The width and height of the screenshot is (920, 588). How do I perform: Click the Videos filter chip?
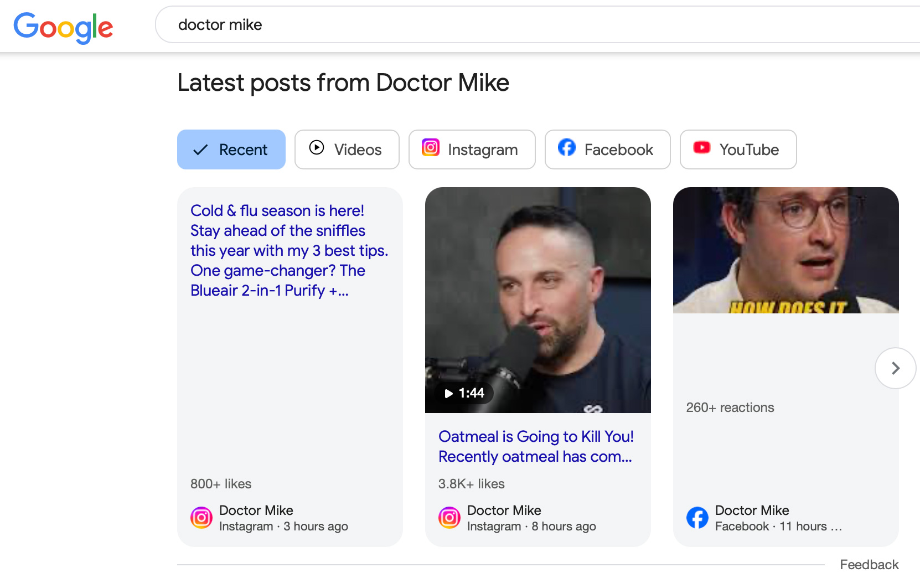click(x=347, y=149)
